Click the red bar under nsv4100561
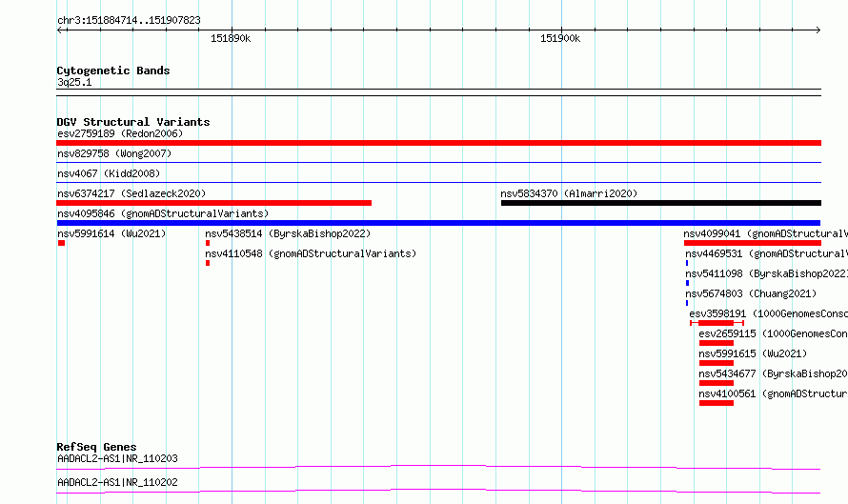The image size is (848, 504). [x=717, y=403]
